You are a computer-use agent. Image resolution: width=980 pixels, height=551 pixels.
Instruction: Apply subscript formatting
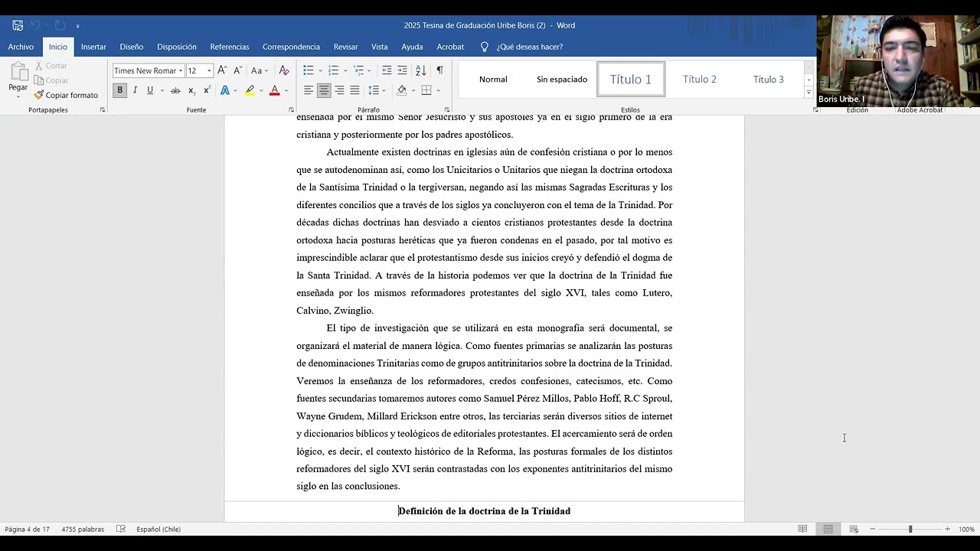point(191,90)
